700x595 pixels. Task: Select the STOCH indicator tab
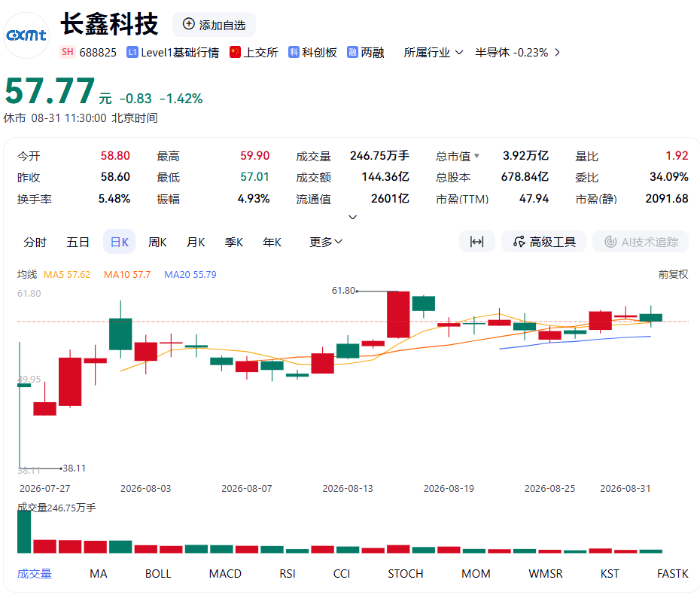click(x=406, y=574)
